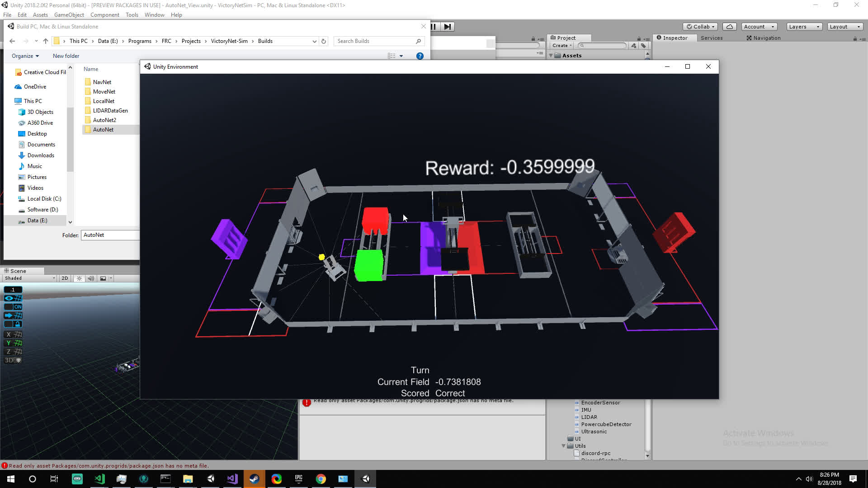
Task: Click New folder in the build dialog
Action: [x=66, y=56]
